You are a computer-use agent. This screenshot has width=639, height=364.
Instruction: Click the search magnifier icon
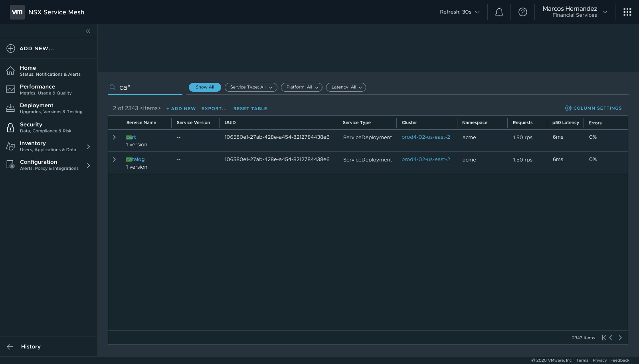(x=113, y=87)
